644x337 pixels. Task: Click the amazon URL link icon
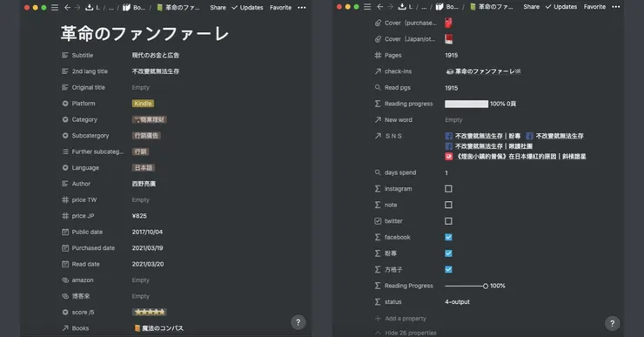click(65, 280)
